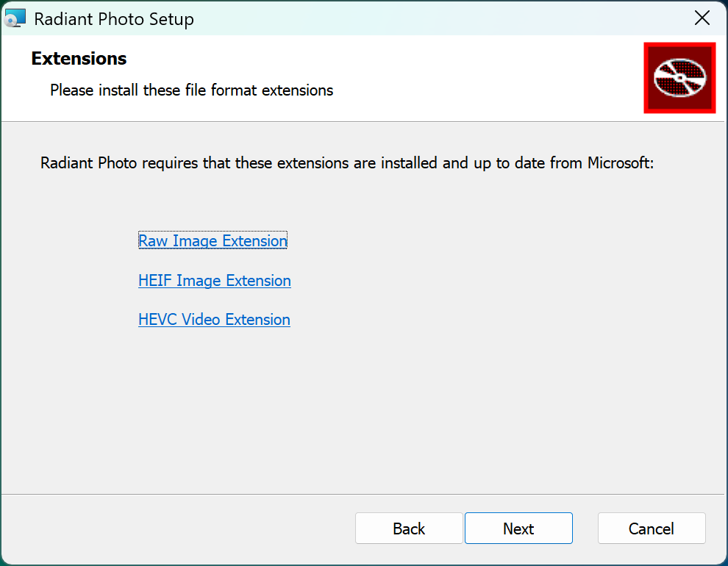Screen dimensions: 728x566
Task: Close the Radiant Photo Setup window
Action: [x=702, y=18]
